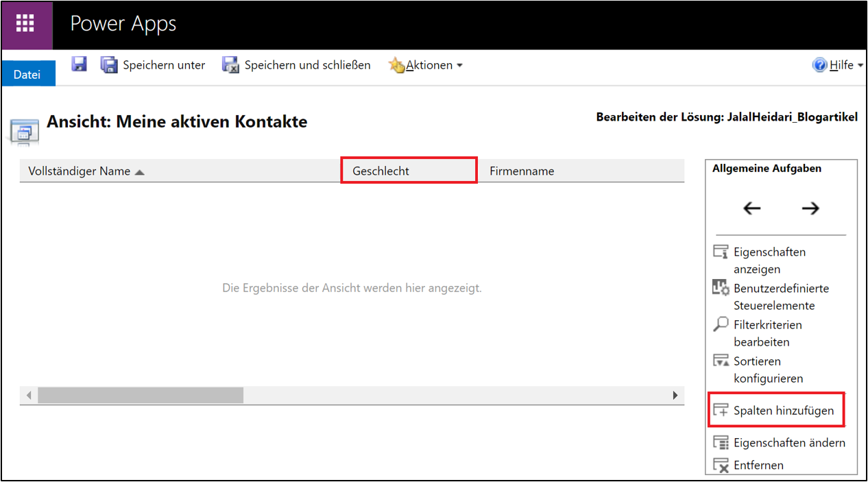Expand the Hilfe dropdown arrow
The width and height of the screenshot is (868, 482).
point(860,66)
